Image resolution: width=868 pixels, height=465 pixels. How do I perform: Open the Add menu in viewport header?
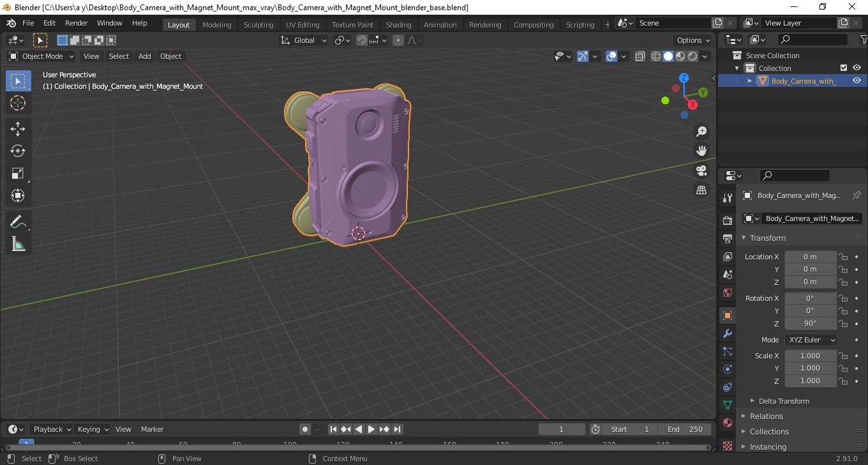[145, 56]
